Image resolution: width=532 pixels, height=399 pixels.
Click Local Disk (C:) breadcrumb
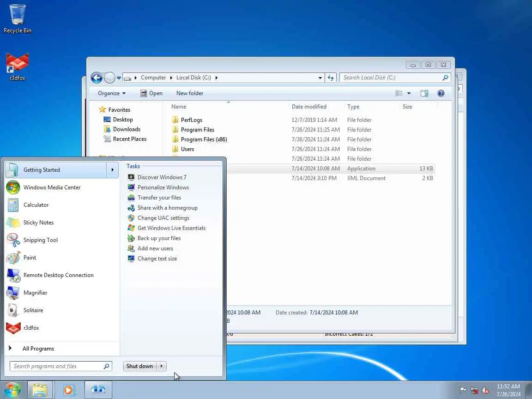tap(193, 78)
